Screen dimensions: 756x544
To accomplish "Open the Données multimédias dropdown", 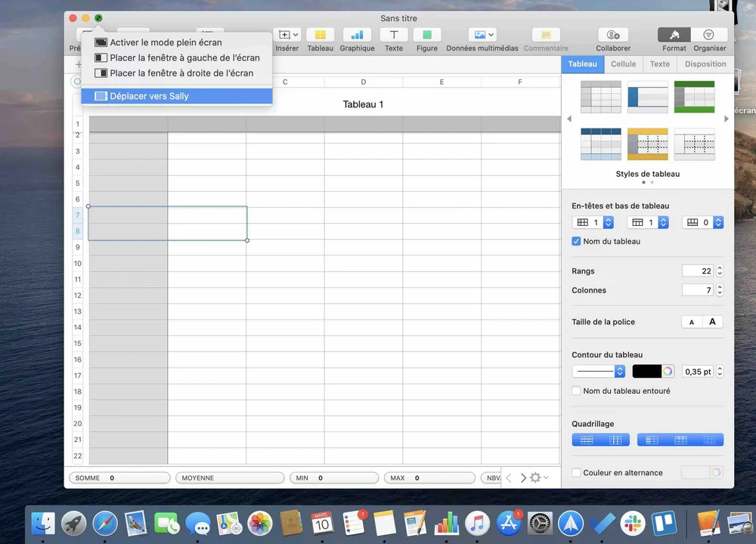I will tap(482, 35).
